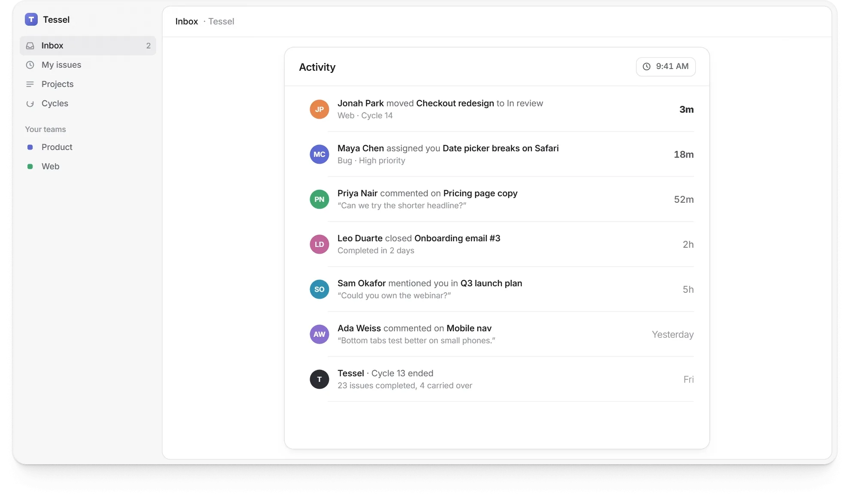Screen dimensions: 850x504
Task: Click the 'Web · Cycle 14' subtitle
Action: point(365,116)
